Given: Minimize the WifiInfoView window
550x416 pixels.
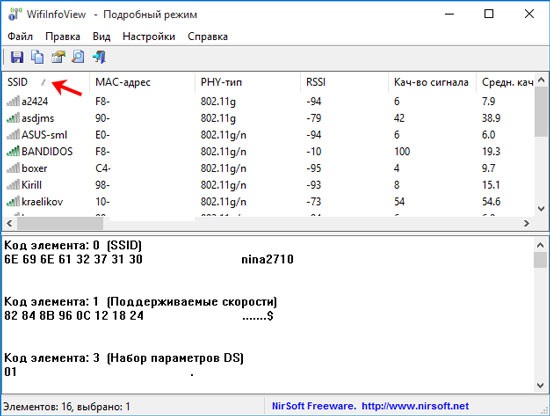Looking at the screenshot, I should pos(449,14).
